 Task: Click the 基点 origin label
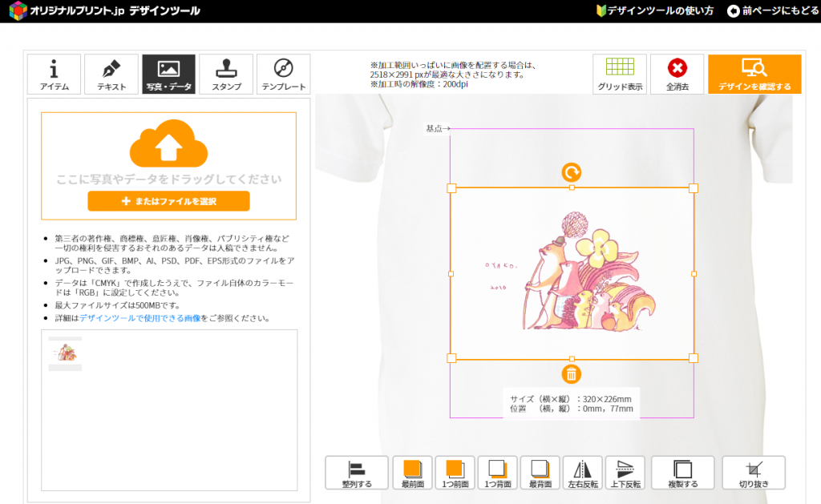point(437,129)
